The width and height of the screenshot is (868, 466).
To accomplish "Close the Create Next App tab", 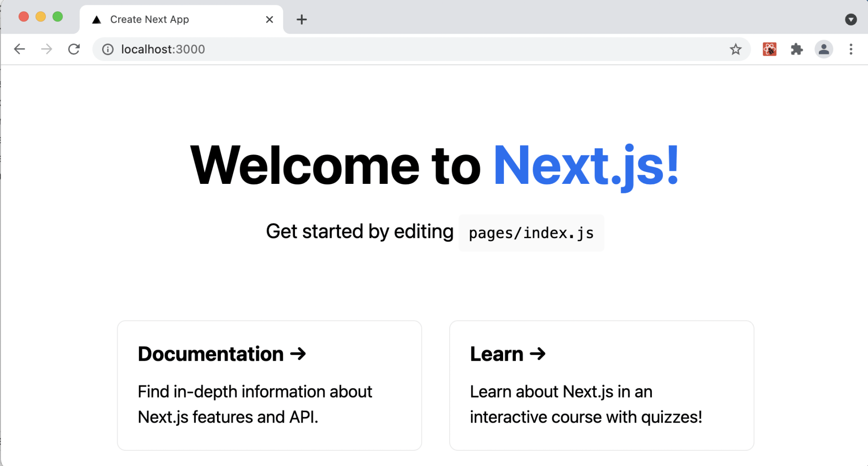I will coord(269,19).
